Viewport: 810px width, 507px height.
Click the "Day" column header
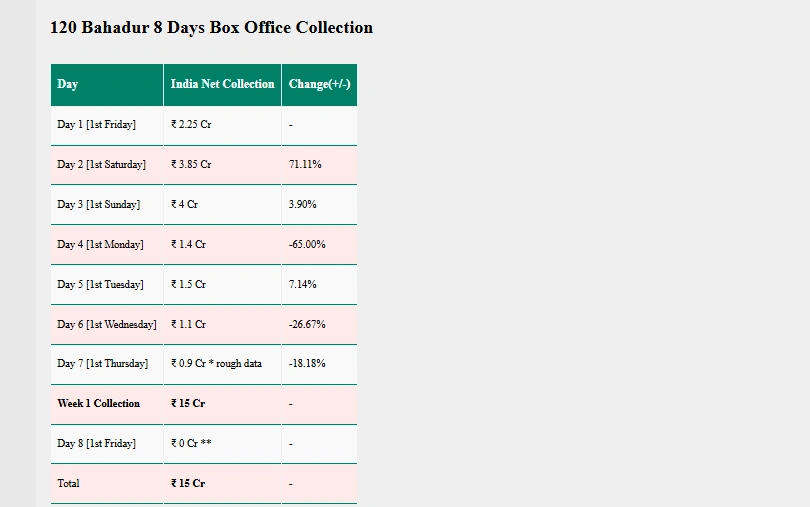tap(68, 84)
